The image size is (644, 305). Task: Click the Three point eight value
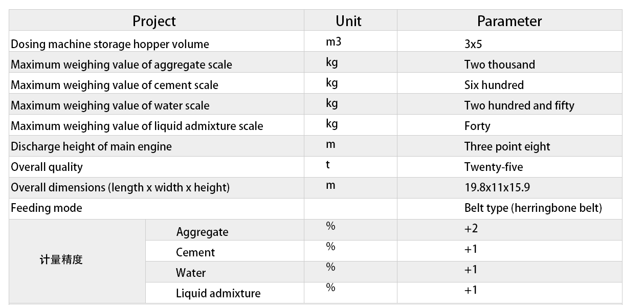click(x=507, y=146)
